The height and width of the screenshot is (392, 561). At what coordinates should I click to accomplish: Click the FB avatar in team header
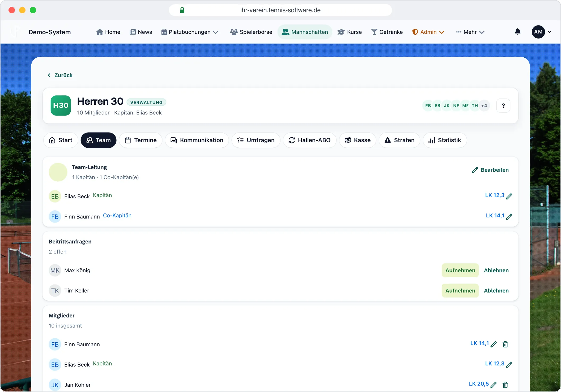click(x=428, y=106)
